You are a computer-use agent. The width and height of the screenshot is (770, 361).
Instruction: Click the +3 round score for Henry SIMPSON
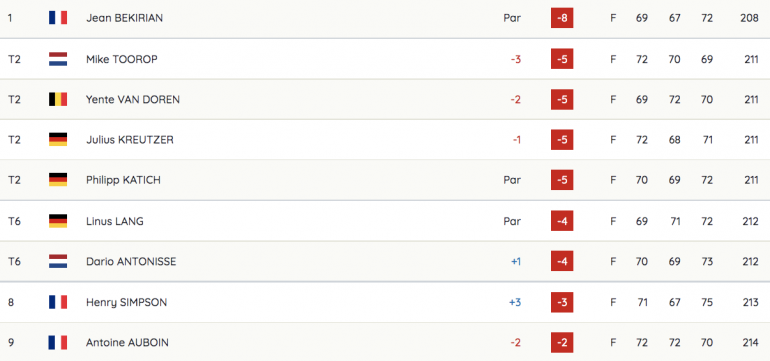click(x=515, y=302)
